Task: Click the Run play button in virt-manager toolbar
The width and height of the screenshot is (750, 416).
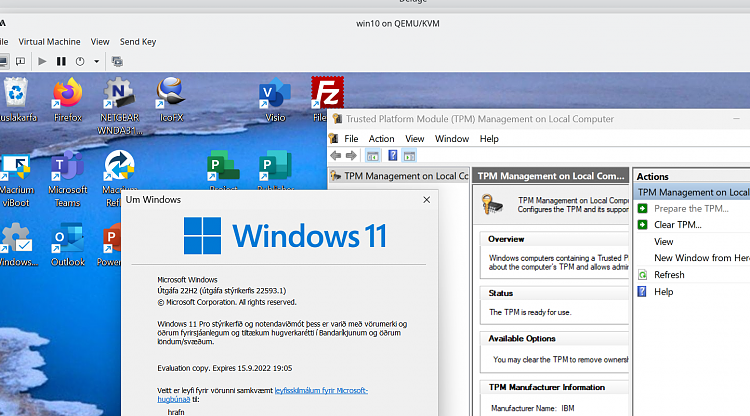Action: 42,61
